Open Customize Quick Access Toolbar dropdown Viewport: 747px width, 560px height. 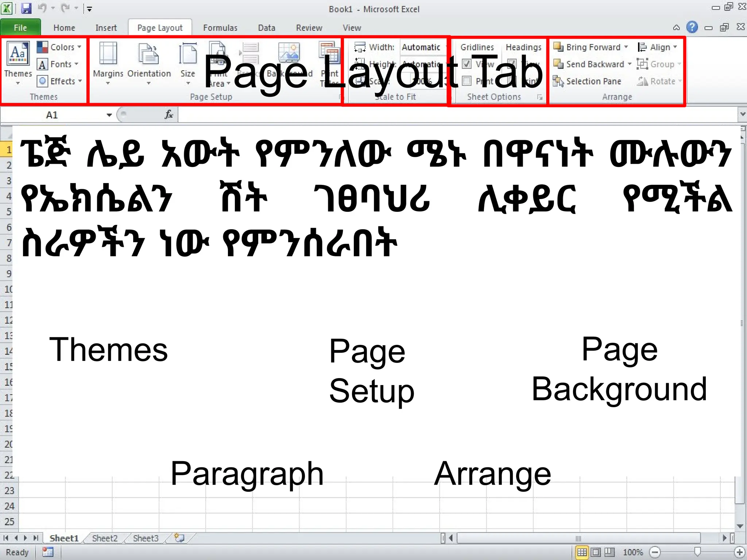(x=89, y=9)
